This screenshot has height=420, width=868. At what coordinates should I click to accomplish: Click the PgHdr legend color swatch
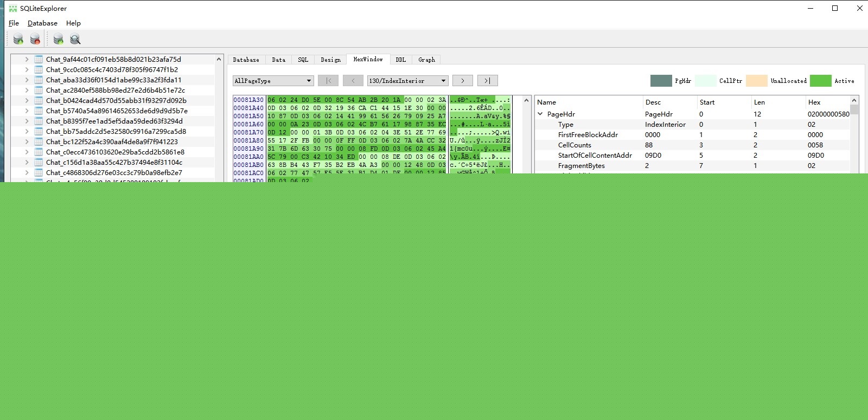tap(661, 81)
